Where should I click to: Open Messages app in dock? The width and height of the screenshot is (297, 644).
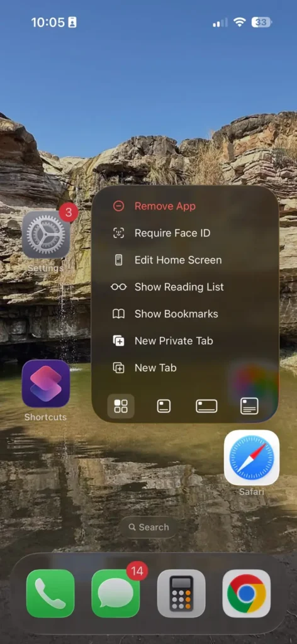pyautogui.click(x=116, y=594)
